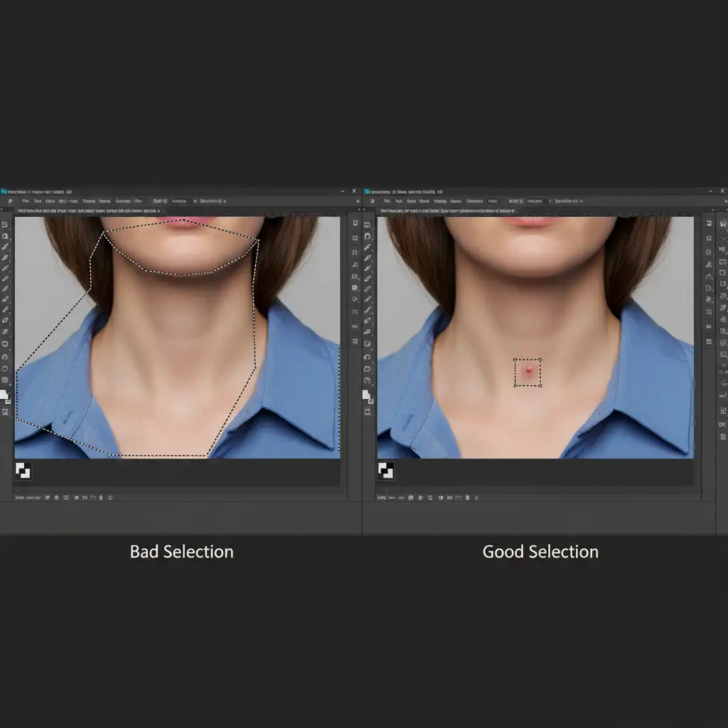The width and height of the screenshot is (728, 728).
Task: Click the top icon in left window's right panel strip
Action: (x=355, y=225)
